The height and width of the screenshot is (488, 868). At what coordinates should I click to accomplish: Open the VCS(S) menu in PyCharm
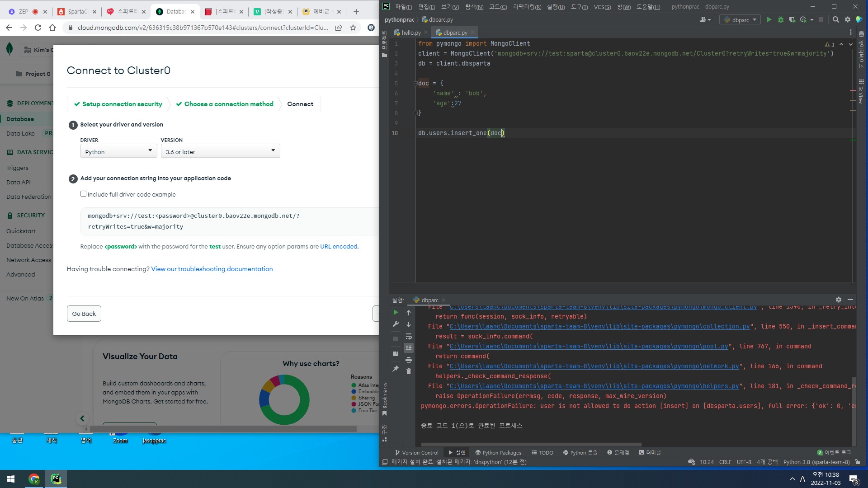coord(602,7)
